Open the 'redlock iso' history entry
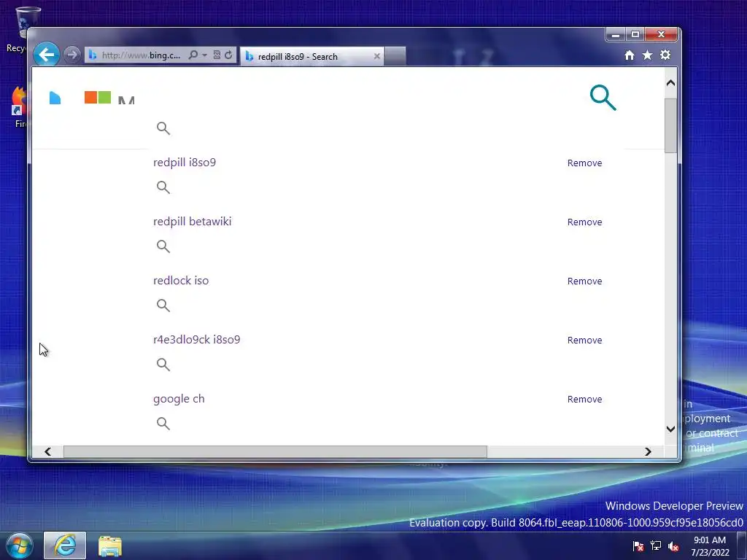This screenshot has width=747, height=560. [x=181, y=281]
